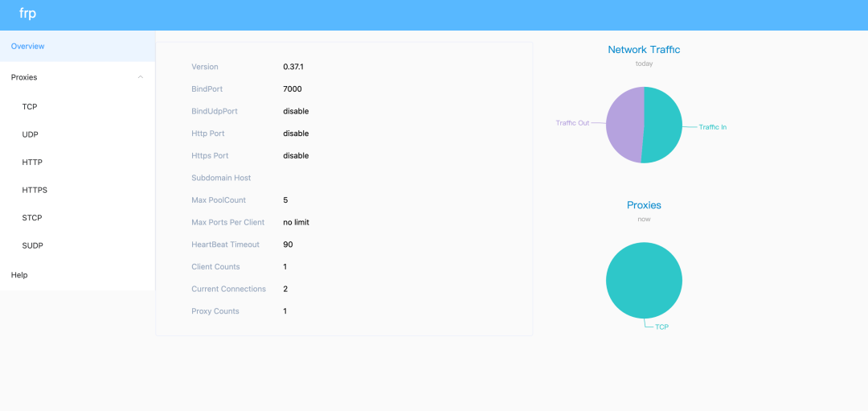Image resolution: width=868 pixels, height=411 pixels.
Task: Open the UDP proxies list
Action: click(31, 134)
